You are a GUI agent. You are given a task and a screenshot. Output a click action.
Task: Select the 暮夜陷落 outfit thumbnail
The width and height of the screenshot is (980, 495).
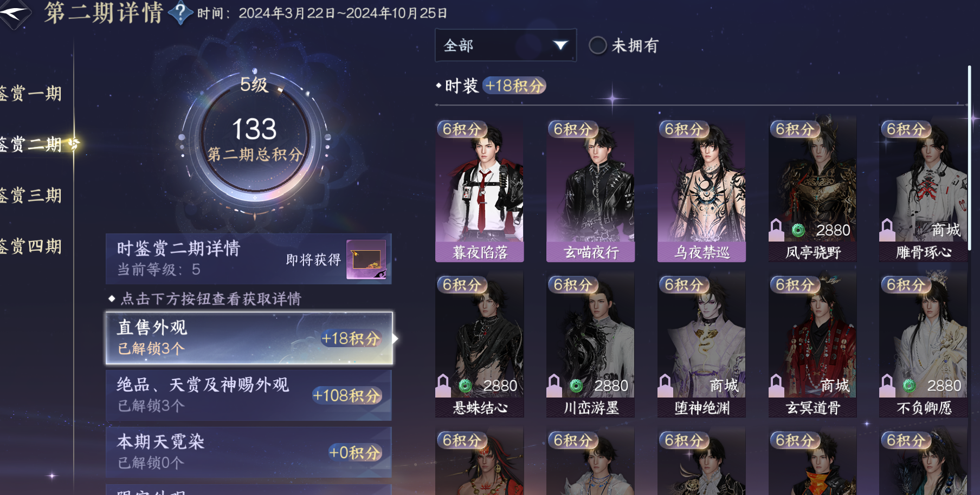[479, 191]
